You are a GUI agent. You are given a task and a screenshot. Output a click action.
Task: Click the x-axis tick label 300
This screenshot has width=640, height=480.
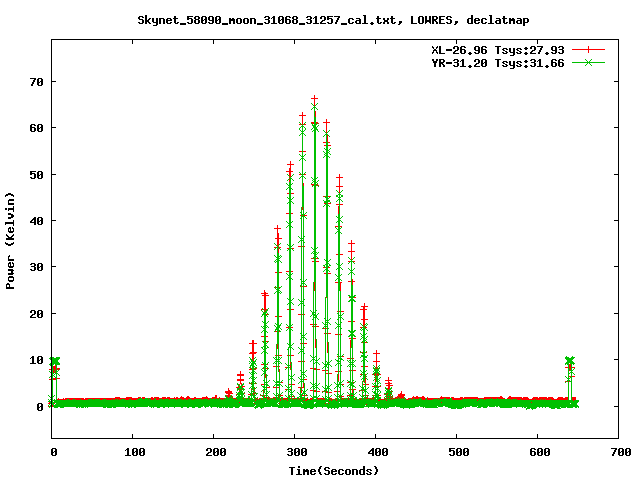point(297,452)
